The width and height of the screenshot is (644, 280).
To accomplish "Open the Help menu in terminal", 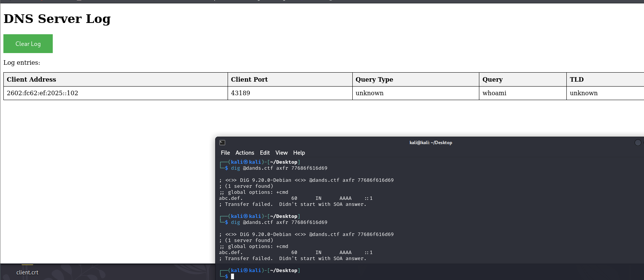I will (299, 153).
